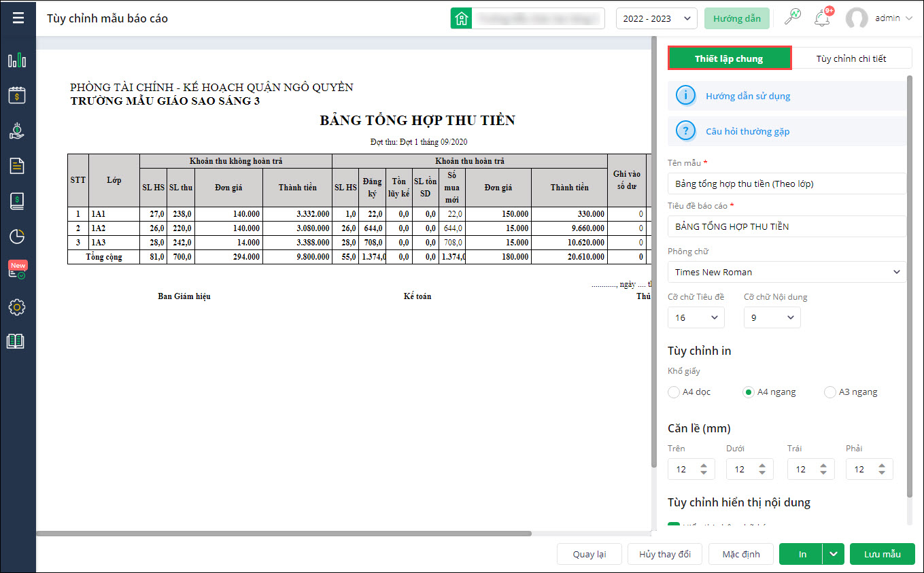Switch to the Tùy chỉnh chi tiết tab

[851, 58]
